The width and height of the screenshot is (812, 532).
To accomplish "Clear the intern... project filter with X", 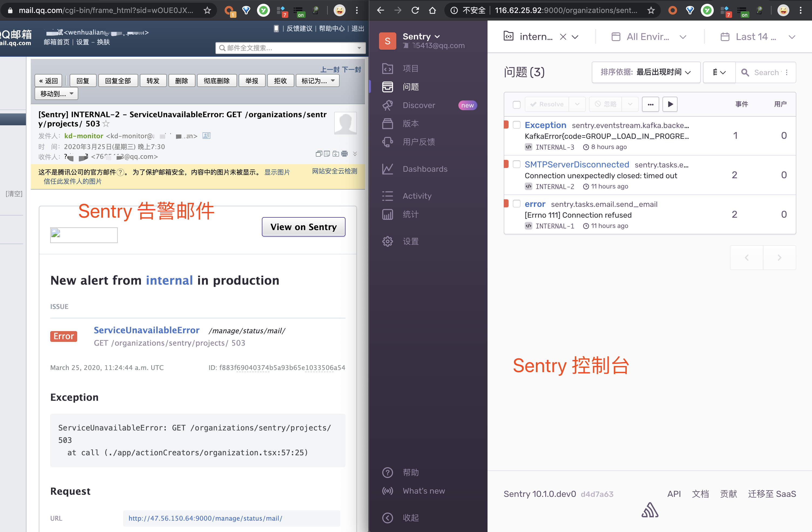I will click(563, 37).
